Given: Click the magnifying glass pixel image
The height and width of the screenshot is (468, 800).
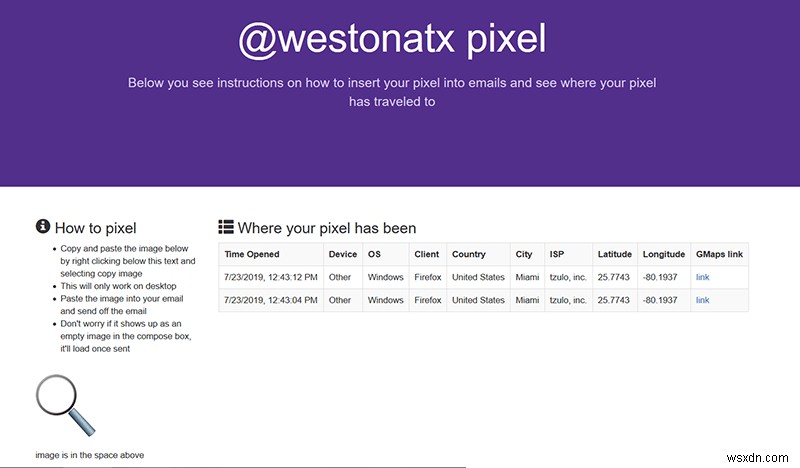Looking at the screenshot, I should coord(65,405).
